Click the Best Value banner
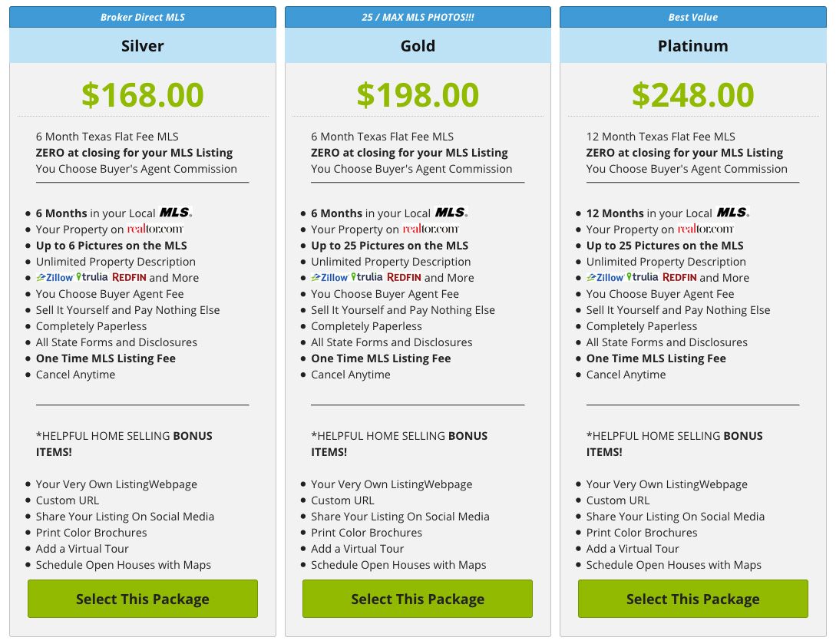This screenshot has height=644, width=836. [692, 17]
